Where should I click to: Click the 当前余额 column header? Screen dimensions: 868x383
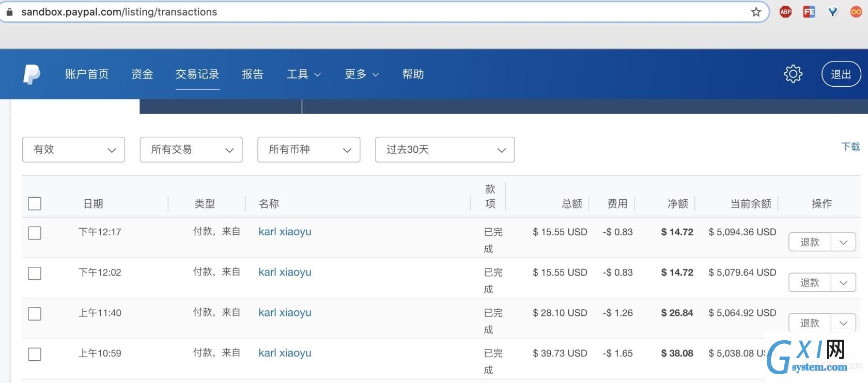coord(751,204)
